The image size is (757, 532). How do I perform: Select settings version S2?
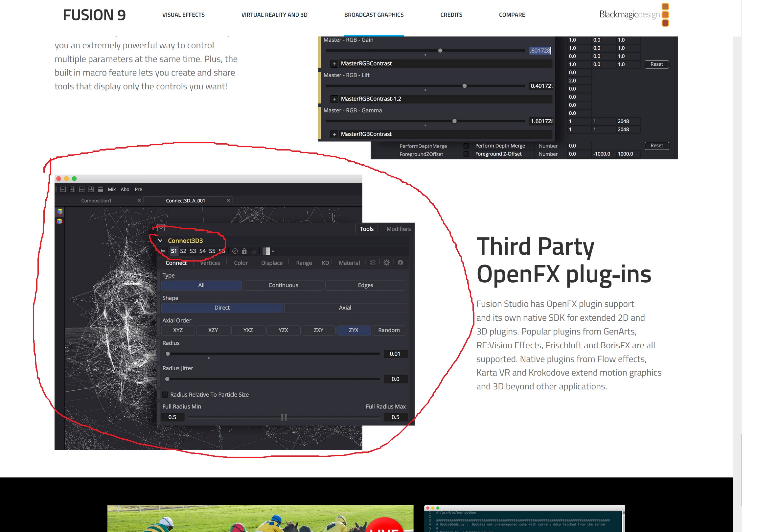click(x=183, y=251)
